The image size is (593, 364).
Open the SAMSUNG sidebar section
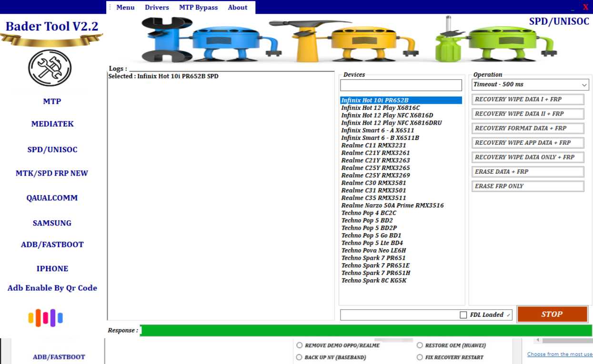pyautogui.click(x=51, y=223)
